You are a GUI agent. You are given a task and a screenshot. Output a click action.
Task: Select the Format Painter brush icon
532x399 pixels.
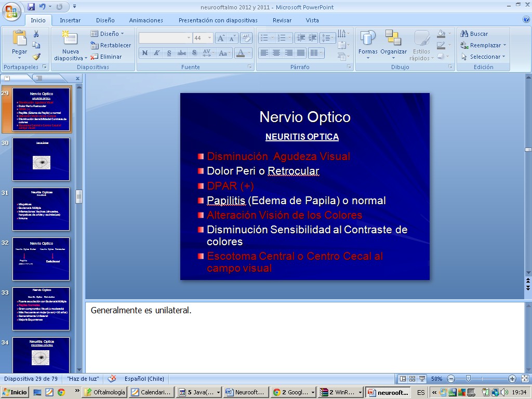pyautogui.click(x=36, y=57)
